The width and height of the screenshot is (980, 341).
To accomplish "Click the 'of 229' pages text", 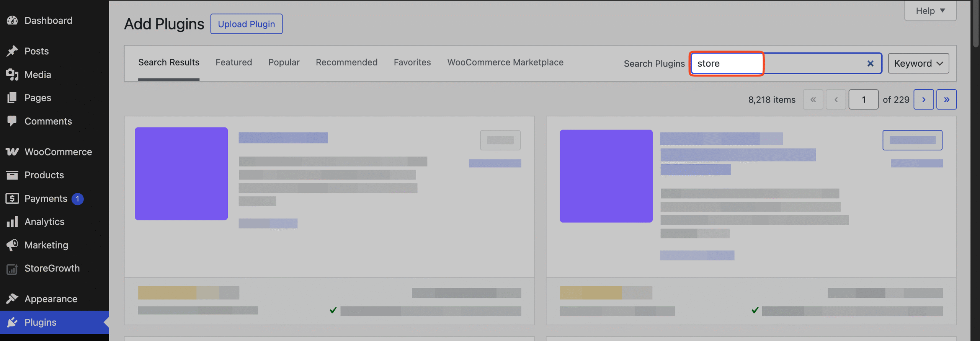I will pos(896,100).
